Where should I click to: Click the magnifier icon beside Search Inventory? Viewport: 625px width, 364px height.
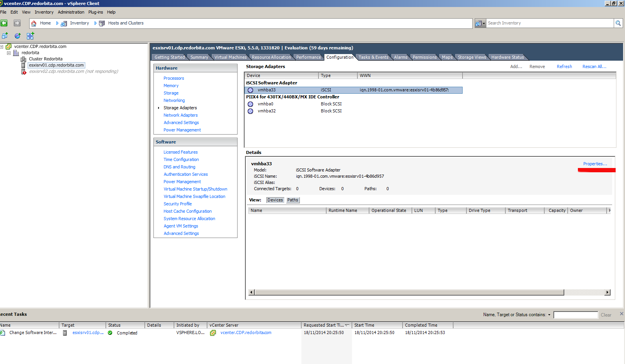(618, 23)
